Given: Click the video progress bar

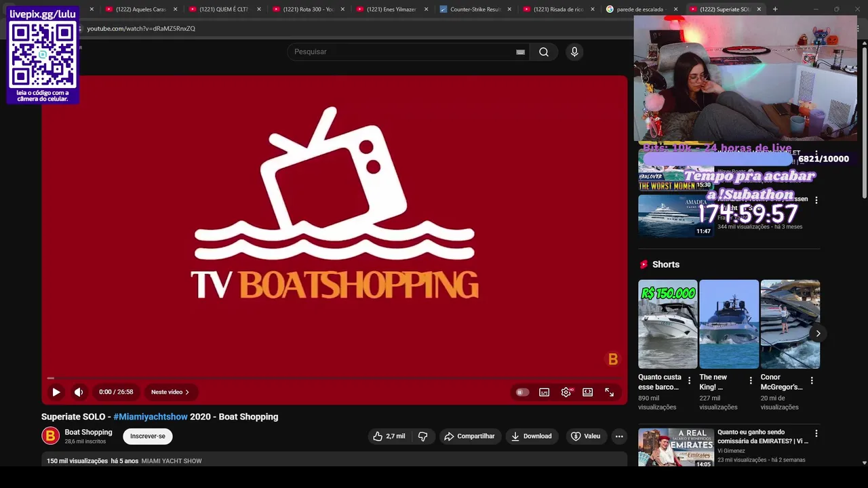Looking at the screenshot, I should click(x=334, y=378).
